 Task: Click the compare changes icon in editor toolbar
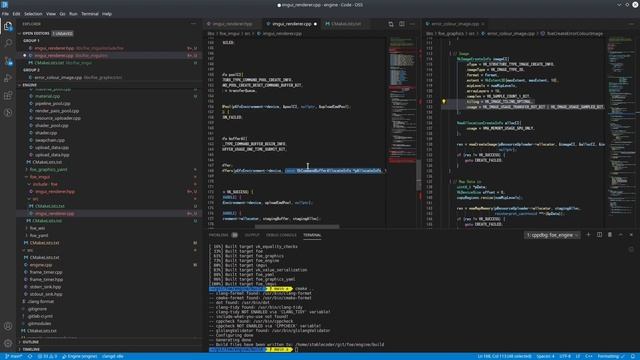[391, 24]
